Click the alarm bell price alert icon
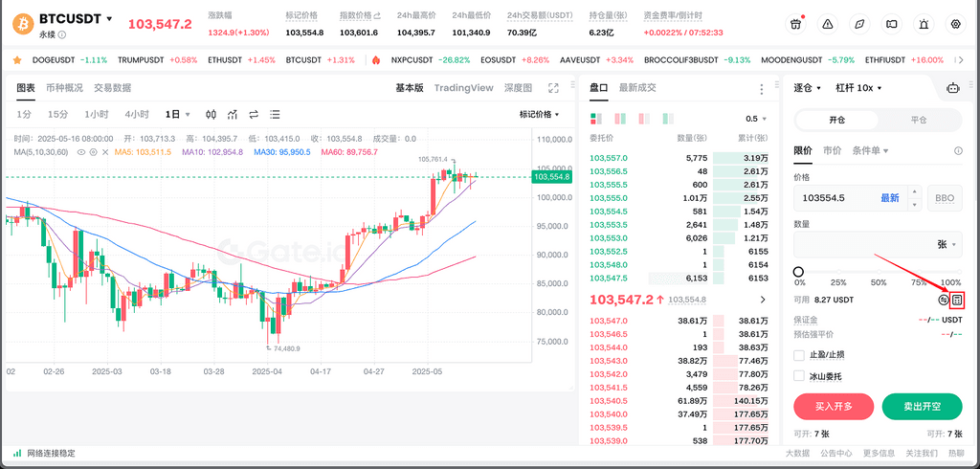Viewport: 980px width, 469px height. (923, 24)
